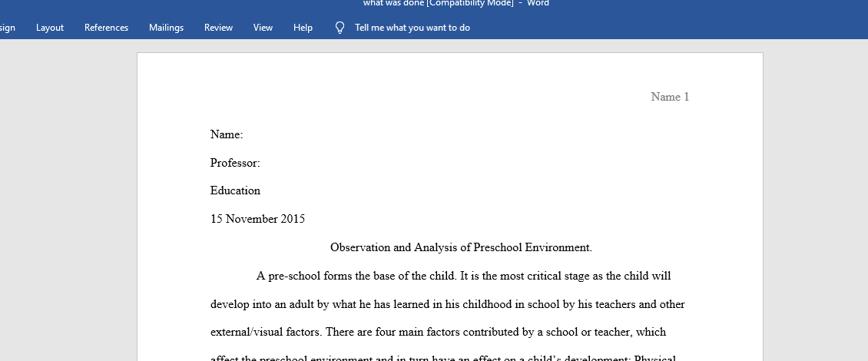Click the Tell me lightbulb icon

point(340,28)
